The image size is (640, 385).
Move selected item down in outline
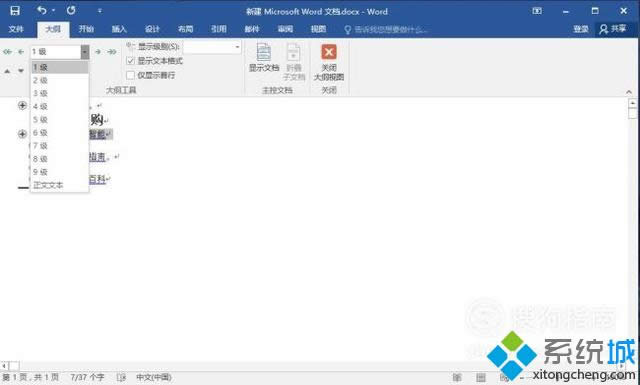point(21,71)
